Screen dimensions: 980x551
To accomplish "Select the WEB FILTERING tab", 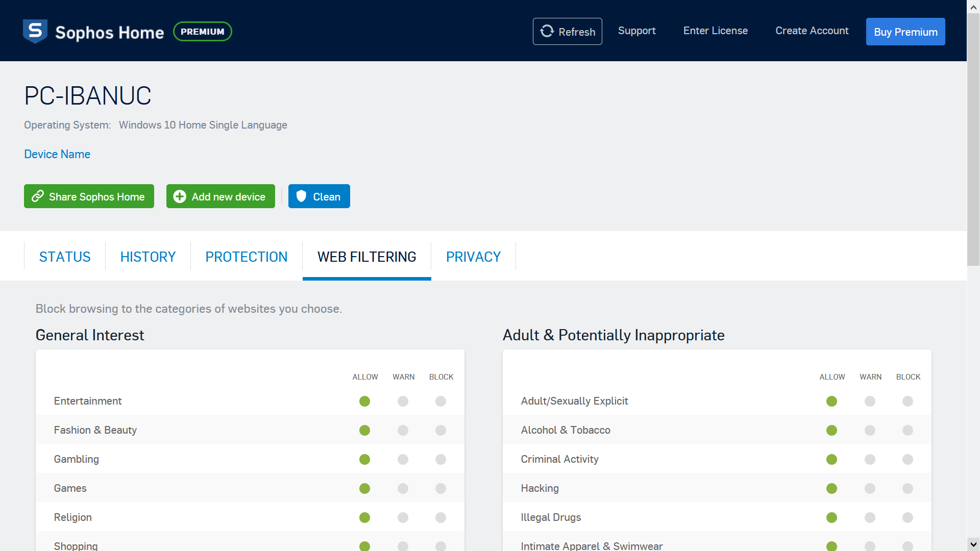I will [x=367, y=257].
